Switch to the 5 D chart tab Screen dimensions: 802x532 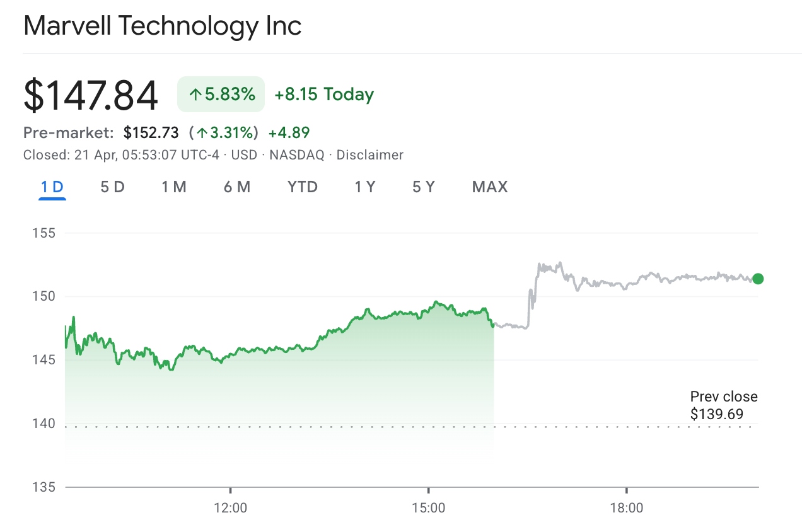point(113,187)
